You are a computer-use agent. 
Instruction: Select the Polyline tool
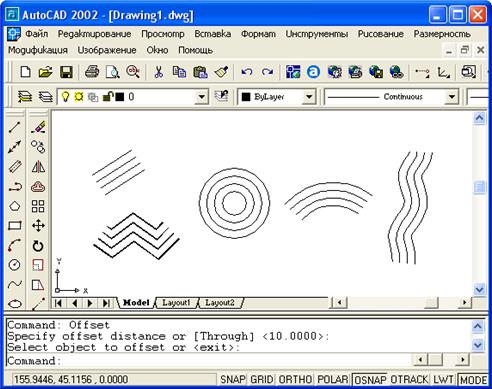[14, 187]
